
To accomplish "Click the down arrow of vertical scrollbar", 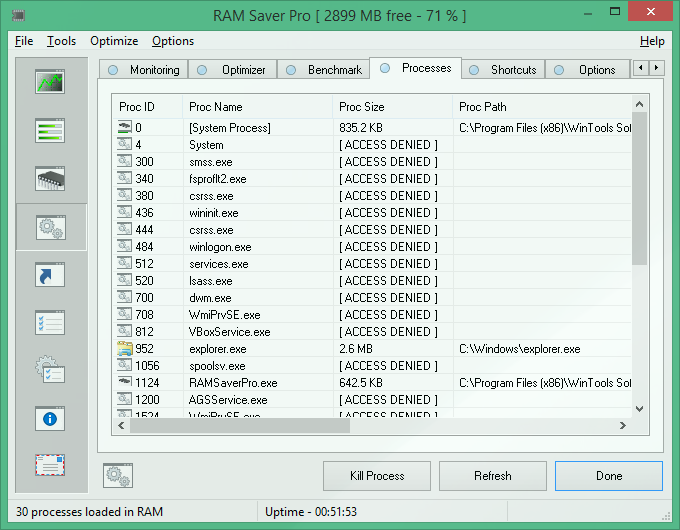I will pos(639,408).
